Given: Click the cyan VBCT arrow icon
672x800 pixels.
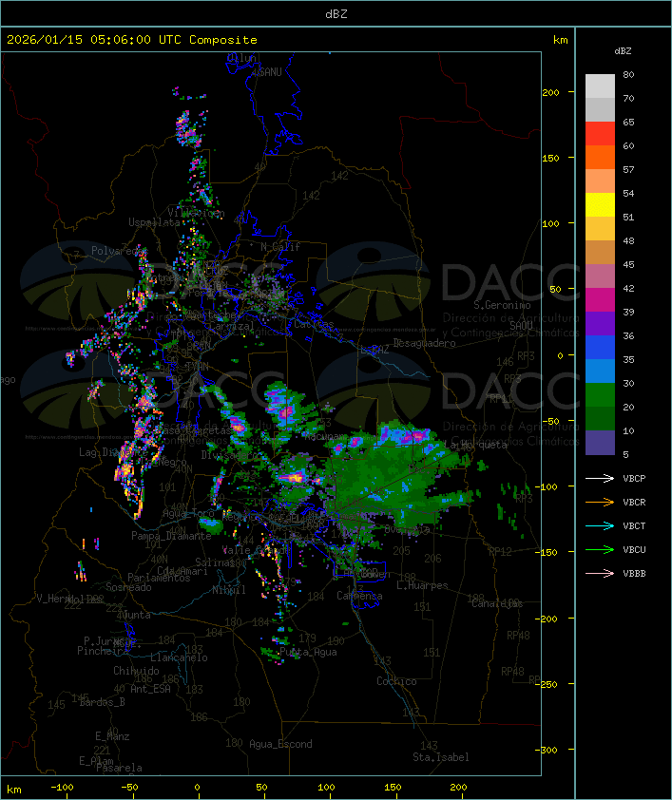Looking at the screenshot, I should pyautogui.click(x=600, y=525).
